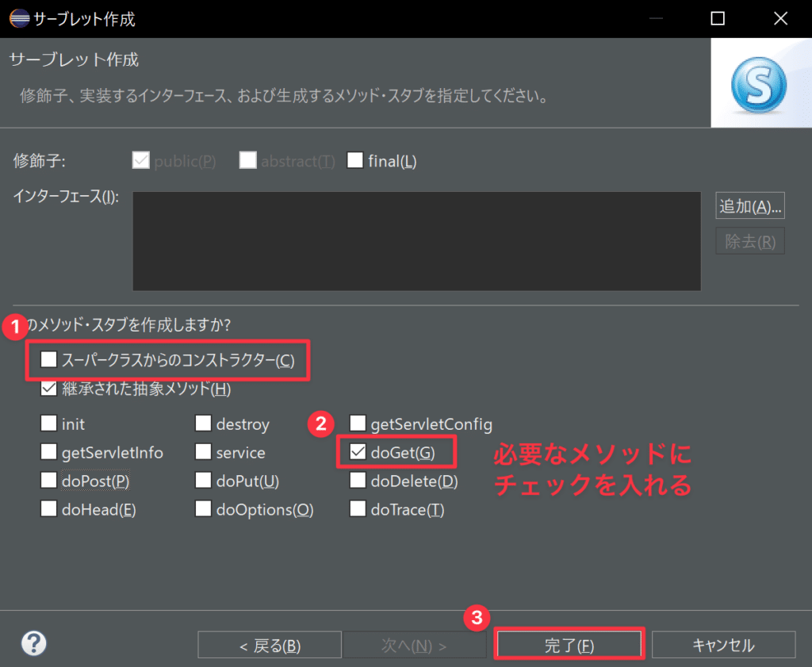
Task: Click the キャンセル (Cancel) button
Action: click(x=723, y=645)
